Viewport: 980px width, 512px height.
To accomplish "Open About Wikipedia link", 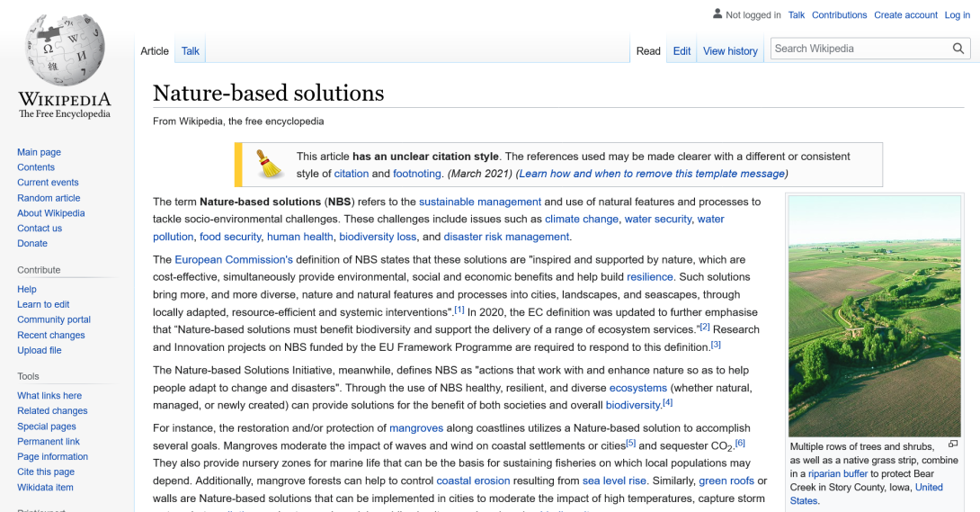I will (51, 213).
